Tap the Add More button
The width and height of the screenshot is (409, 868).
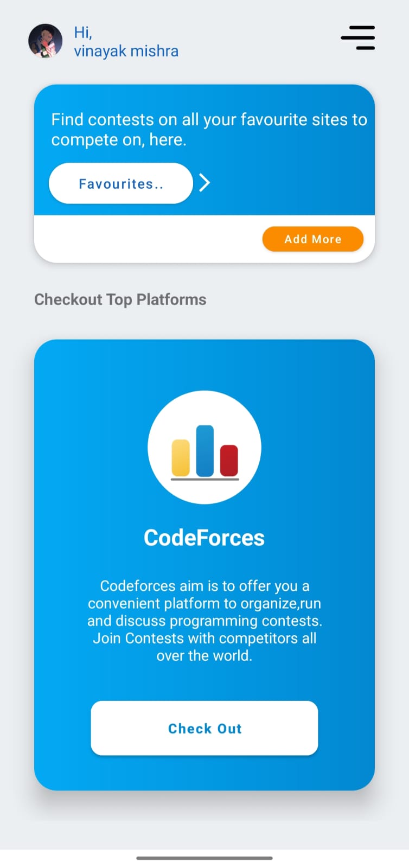[x=312, y=239]
